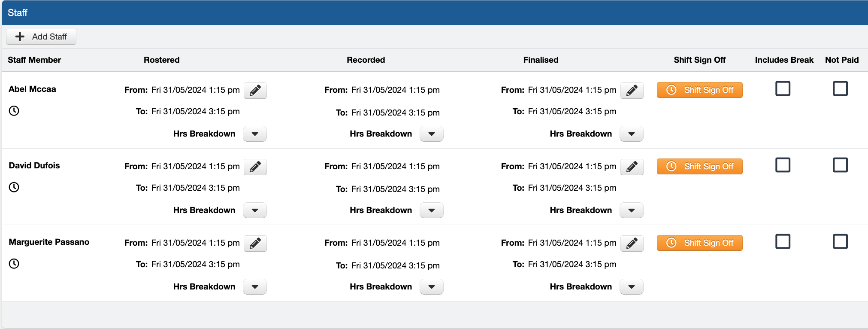Click the Not Paid column header
868x329 pixels.
click(842, 60)
